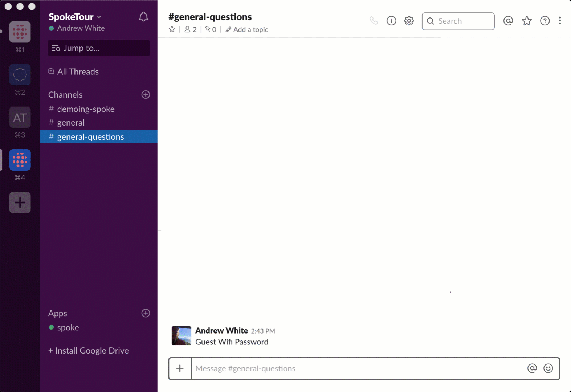The height and width of the screenshot is (392, 571).
Task: Open more items vertical dots
Action: tap(560, 21)
